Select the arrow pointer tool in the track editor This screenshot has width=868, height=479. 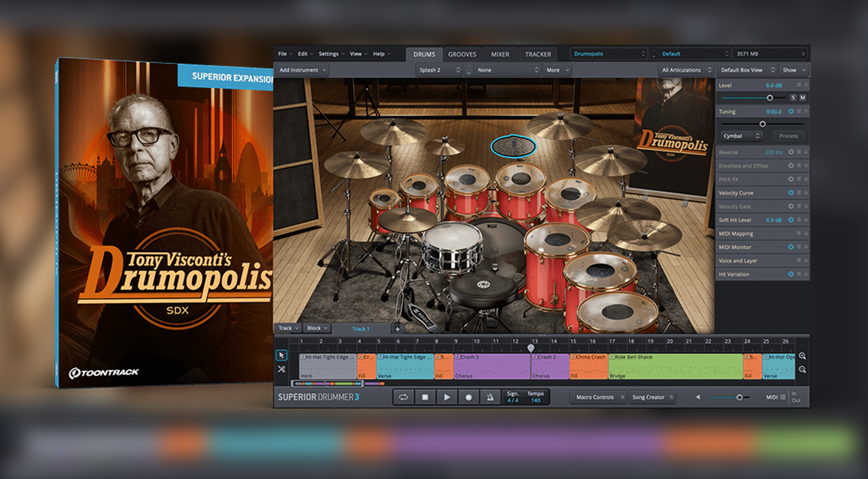[x=281, y=356]
